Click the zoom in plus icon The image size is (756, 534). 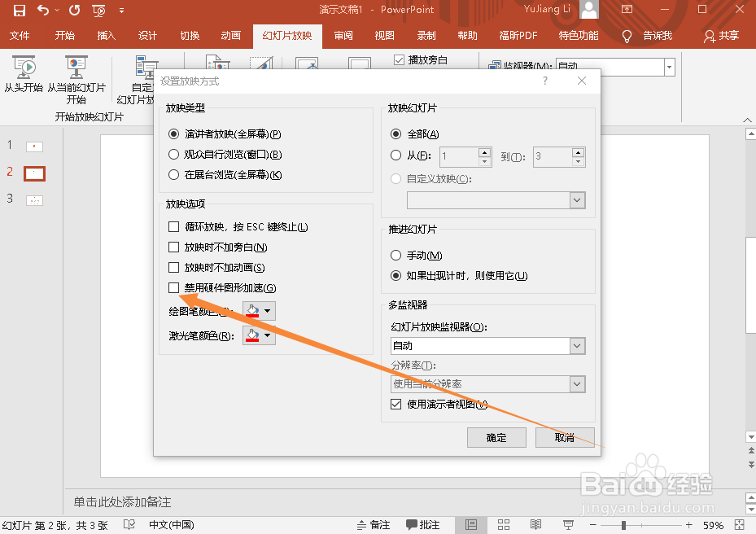[x=689, y=525]
